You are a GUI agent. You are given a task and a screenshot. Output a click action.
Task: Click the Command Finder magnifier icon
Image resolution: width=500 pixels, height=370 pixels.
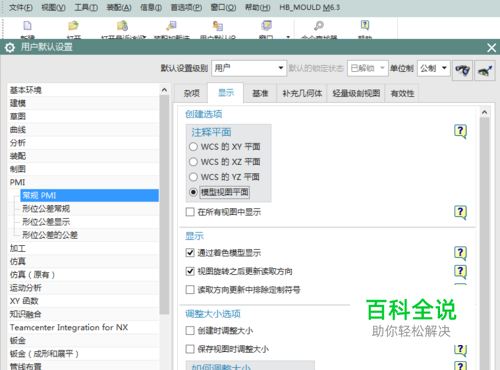pos(319,26)
